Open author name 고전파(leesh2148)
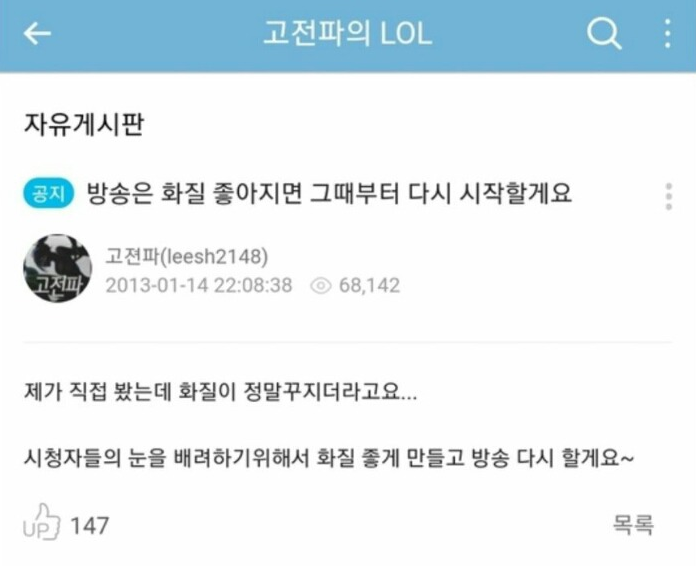The width and height of the screenshot is (696, 566). (186, 256)
